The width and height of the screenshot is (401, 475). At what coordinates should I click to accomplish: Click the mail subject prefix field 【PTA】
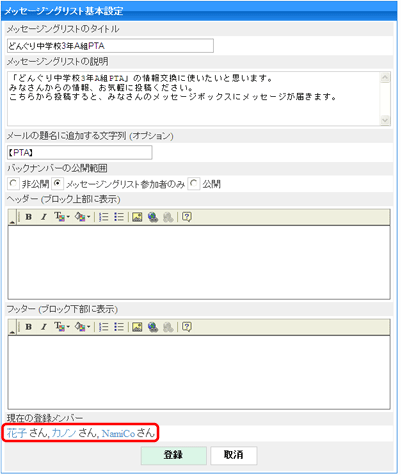[80, 153]
